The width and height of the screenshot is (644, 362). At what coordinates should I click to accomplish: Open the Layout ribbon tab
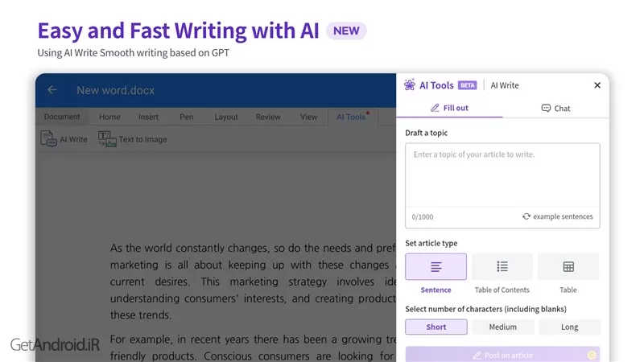coord(226,117)
